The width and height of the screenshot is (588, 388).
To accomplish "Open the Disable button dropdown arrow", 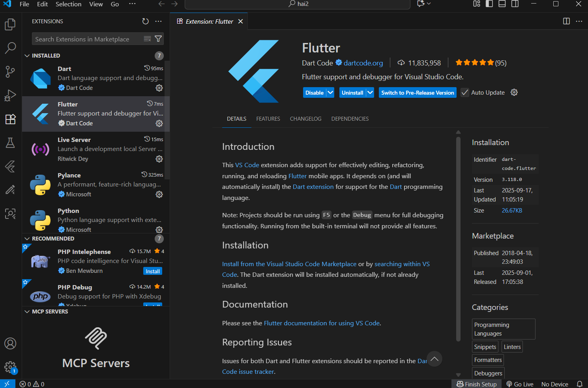I will click(x=330, y=93).
